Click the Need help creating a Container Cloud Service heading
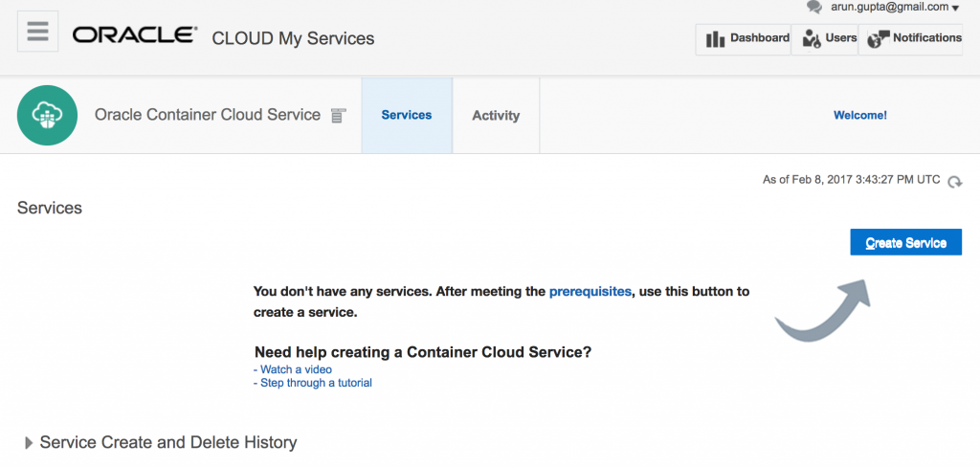This screenshot has height=467, width=980. click(422, 352)
